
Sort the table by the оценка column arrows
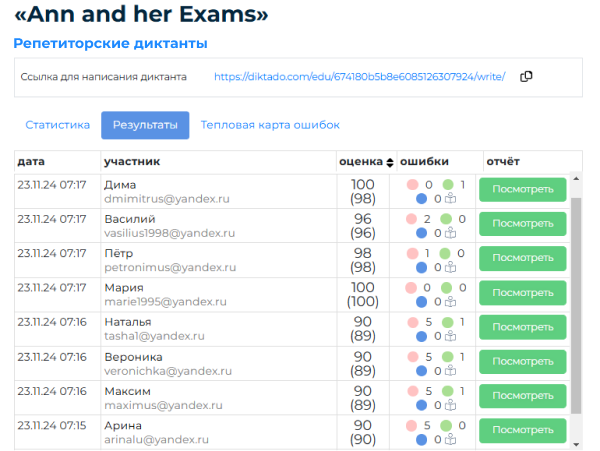point(390,162)
